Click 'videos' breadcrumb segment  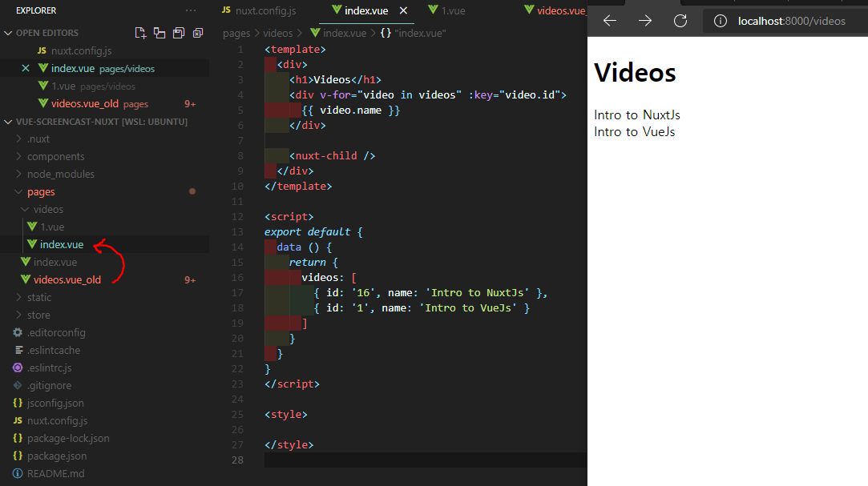[277, 33]
